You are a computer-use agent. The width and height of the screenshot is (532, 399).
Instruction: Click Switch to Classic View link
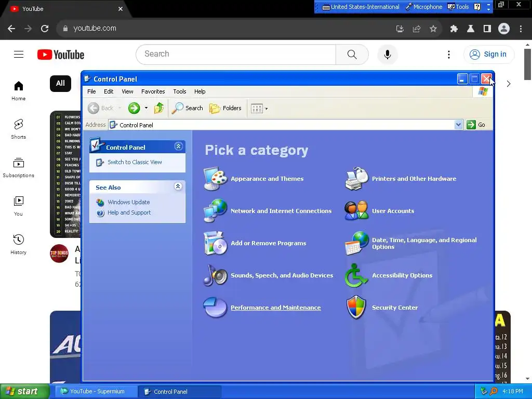pyautogui.click(x=135, y=162)
